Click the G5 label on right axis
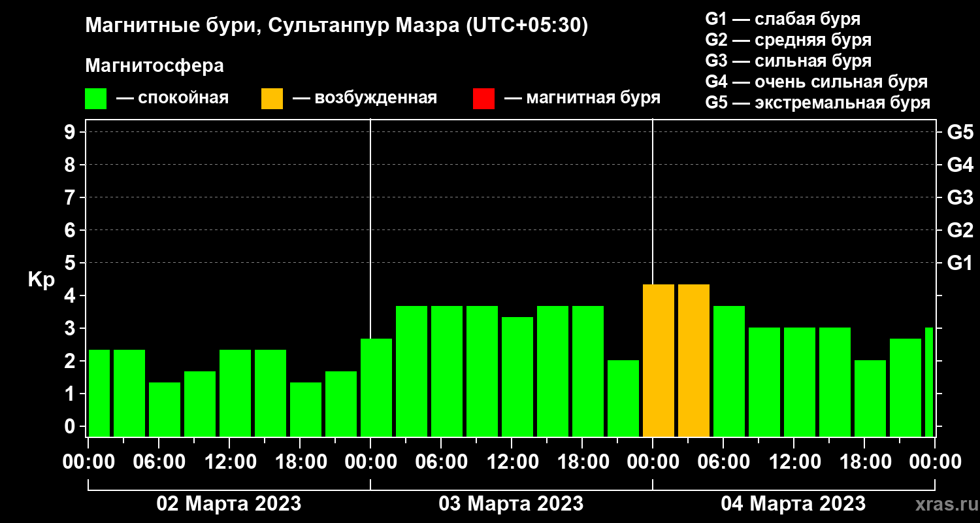The height and width of the screenshot is (523, 980). [x=960, y=132]
